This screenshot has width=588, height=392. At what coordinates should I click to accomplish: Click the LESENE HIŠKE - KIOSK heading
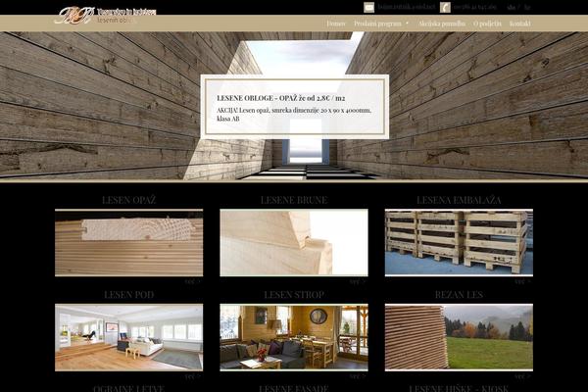click(x=459, y=388)
